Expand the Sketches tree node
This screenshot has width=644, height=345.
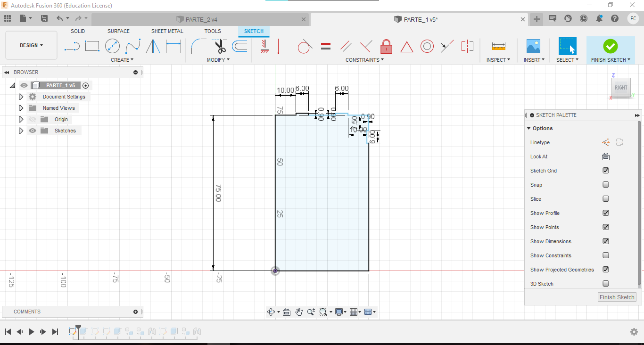(21, 131)
